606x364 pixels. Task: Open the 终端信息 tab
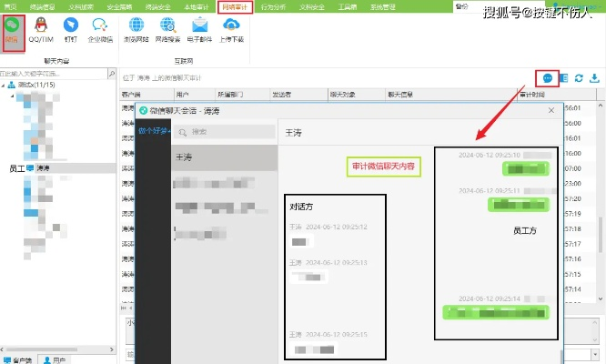(x=42, y=7)
